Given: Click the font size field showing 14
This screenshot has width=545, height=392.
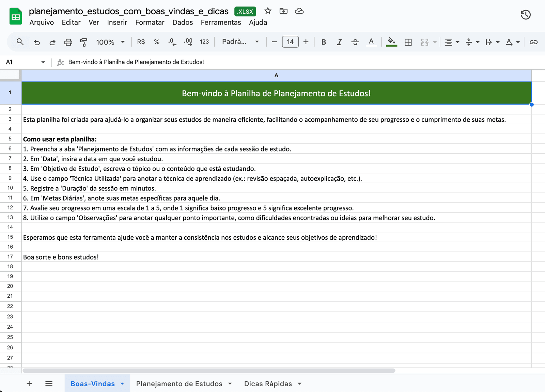Looking at the screenshot, I should (x=290, y=42).
